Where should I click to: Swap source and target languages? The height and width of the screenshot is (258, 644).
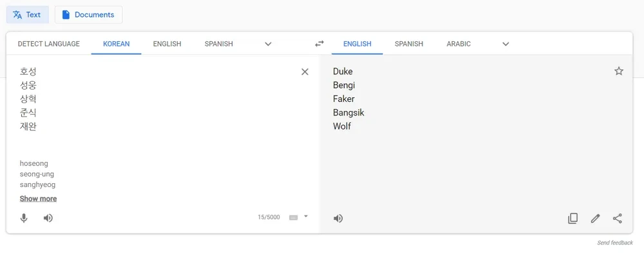click(x=319, y=44)
